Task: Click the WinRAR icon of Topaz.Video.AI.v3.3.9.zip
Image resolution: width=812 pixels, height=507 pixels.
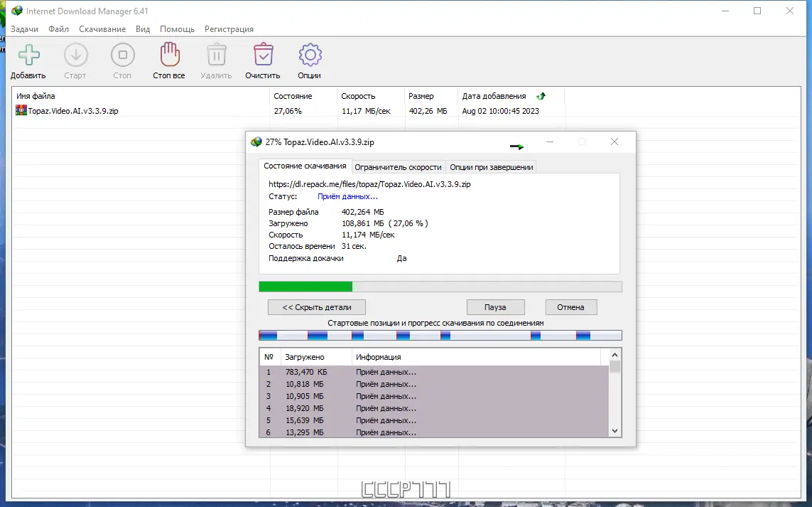Action: click(x=21, y=110)
